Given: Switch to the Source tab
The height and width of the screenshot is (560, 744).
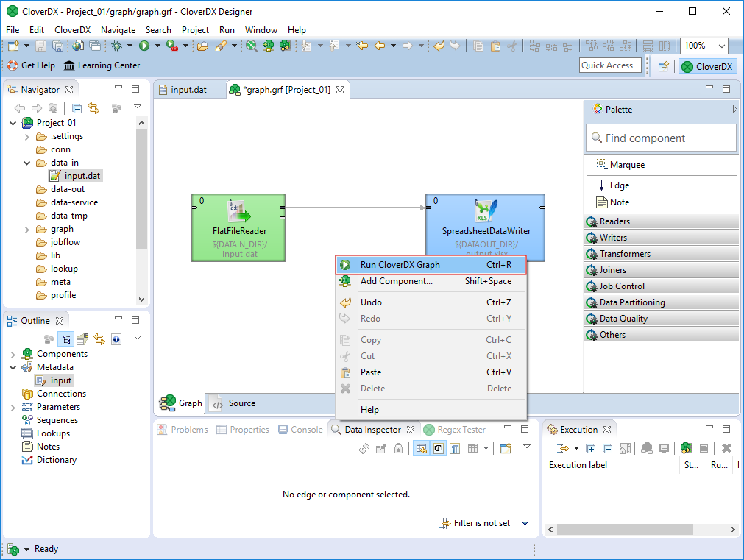Looking at the screenshot, I should click(x=234, y=403).
